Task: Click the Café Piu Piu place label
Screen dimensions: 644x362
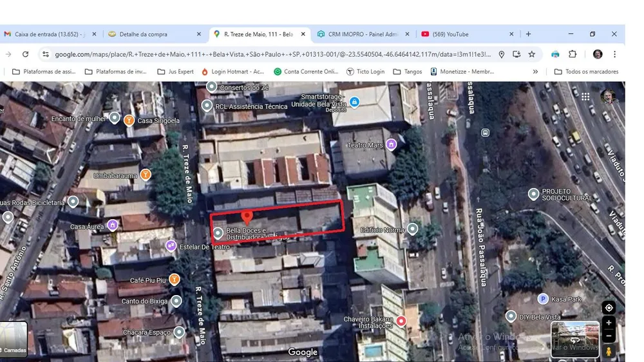Action: coord(148,280)
